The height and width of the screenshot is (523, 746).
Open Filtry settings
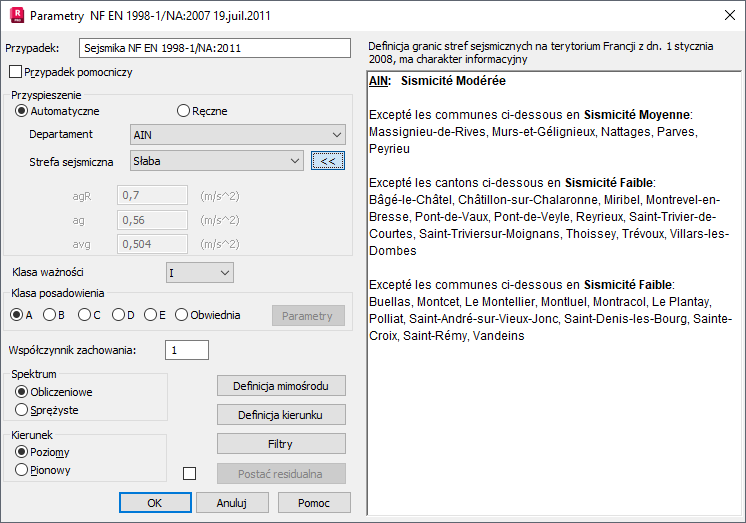(x=281, y=444)
